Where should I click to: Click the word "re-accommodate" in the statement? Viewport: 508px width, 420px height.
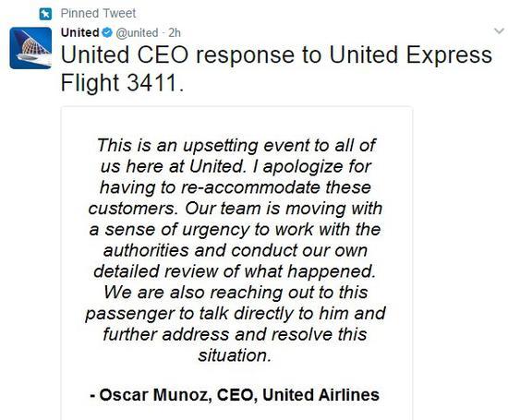(250, 187)
